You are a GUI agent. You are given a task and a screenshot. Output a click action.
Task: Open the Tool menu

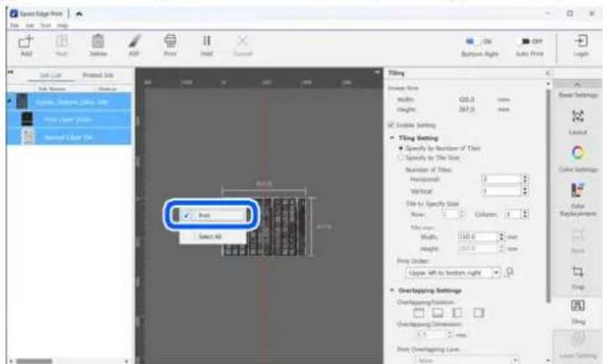[46, 25]
